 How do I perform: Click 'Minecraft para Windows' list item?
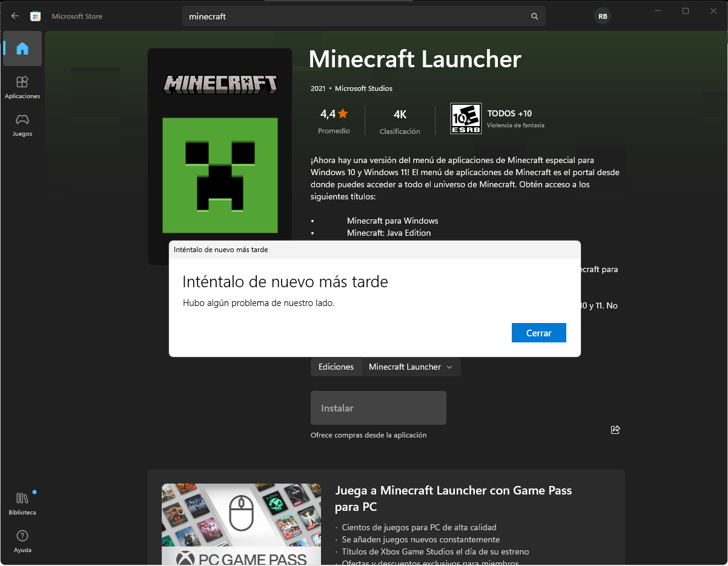pyautogui.click(x=392, y=221)
